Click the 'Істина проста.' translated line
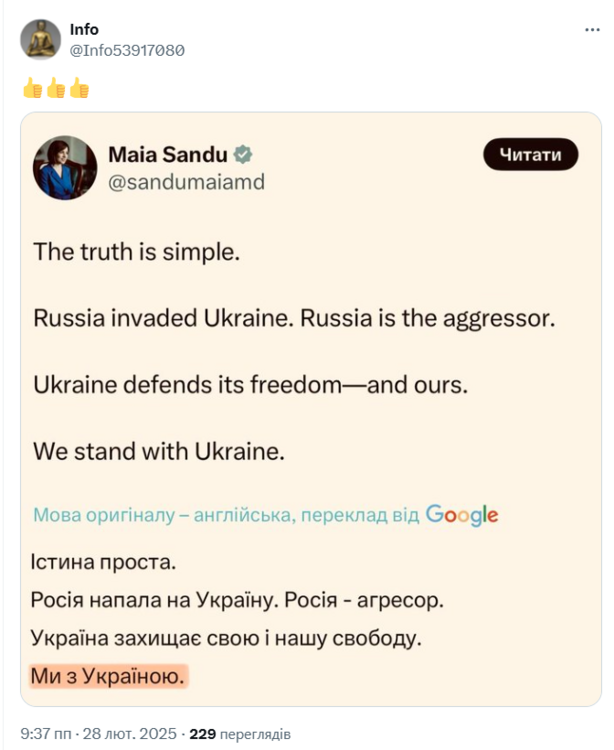614x750 pixels. tap(104, 562)
